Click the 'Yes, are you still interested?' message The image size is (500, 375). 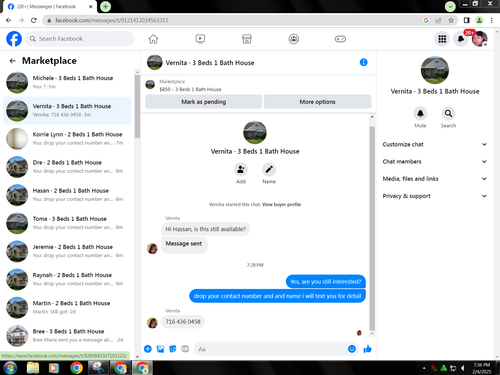326,282
